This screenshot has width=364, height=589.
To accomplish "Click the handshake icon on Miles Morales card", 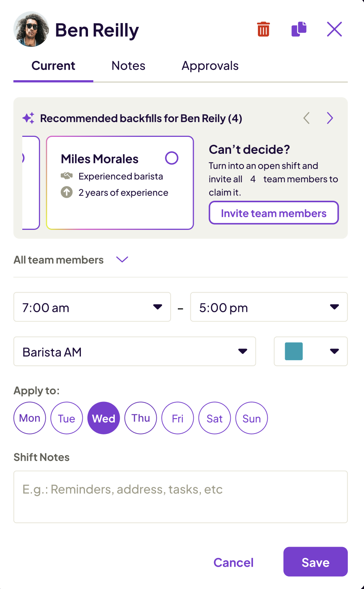I will point(67,176).
